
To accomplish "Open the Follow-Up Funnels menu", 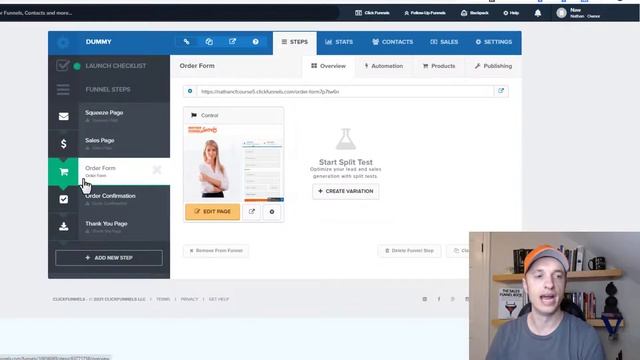I will pos(424,13).
